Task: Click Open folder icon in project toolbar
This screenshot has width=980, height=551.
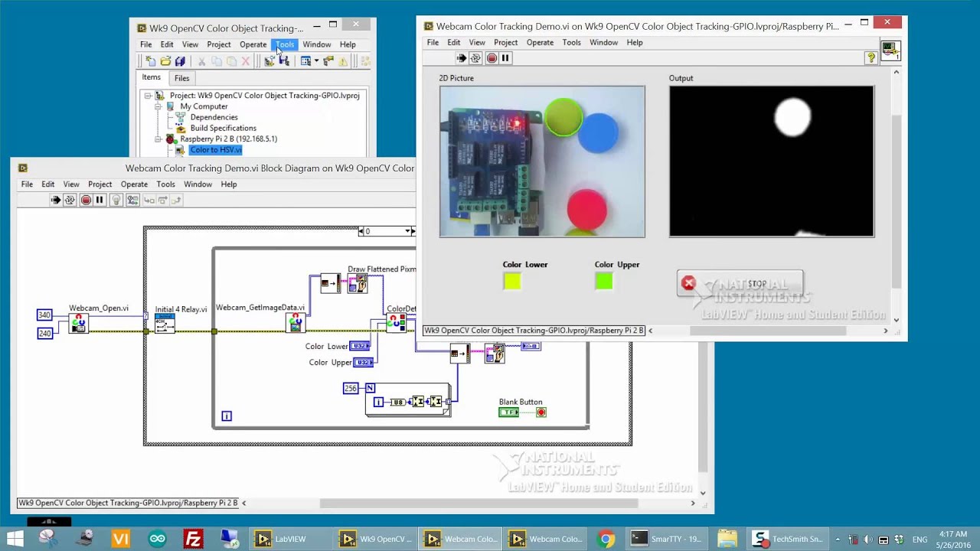Action: (165, 61)
